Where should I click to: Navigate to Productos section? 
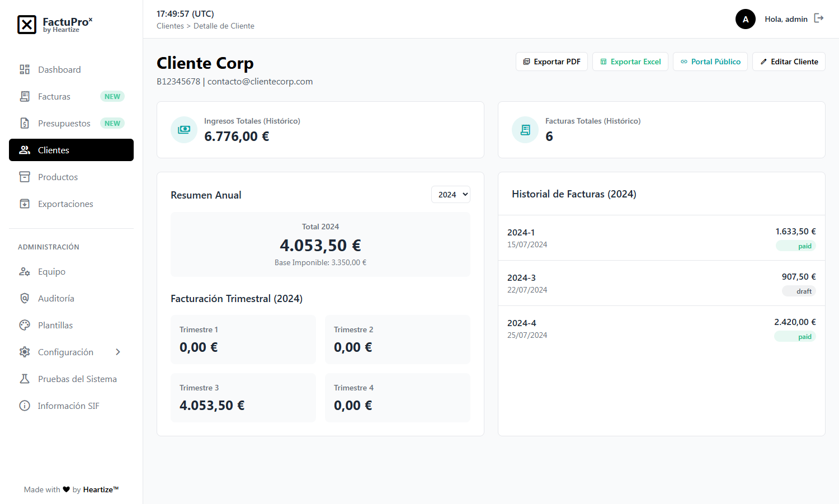[x=58, y=177]
